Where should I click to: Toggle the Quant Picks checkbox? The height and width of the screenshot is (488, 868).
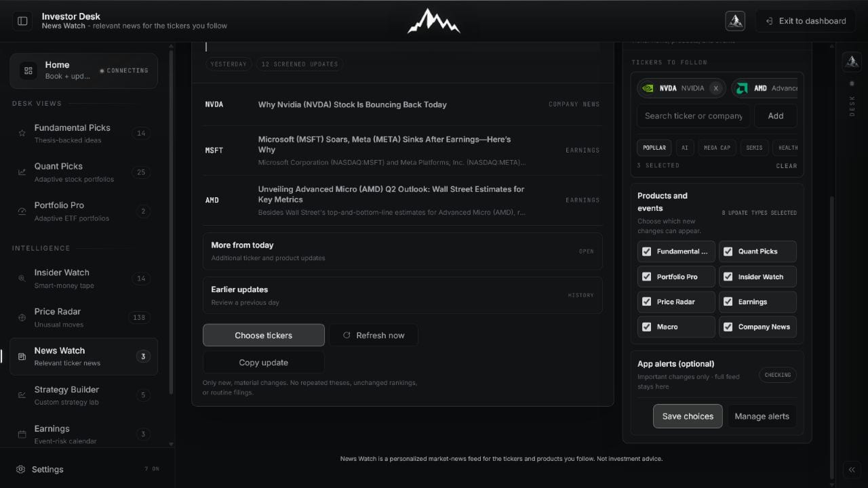728,251
